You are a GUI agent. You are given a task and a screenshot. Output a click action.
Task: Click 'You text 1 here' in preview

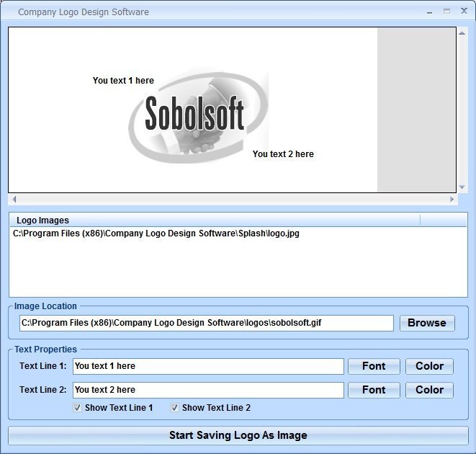123,81
